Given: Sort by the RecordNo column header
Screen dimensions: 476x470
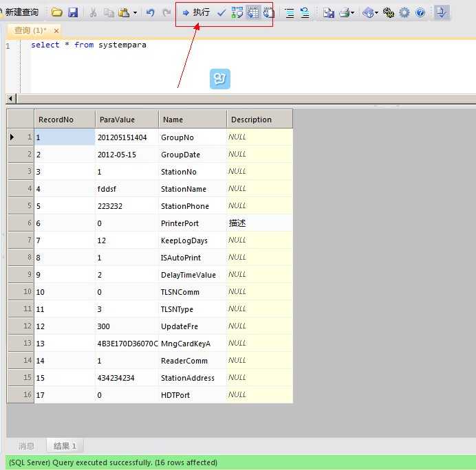Looking at the screenshot, I should 65,120.
